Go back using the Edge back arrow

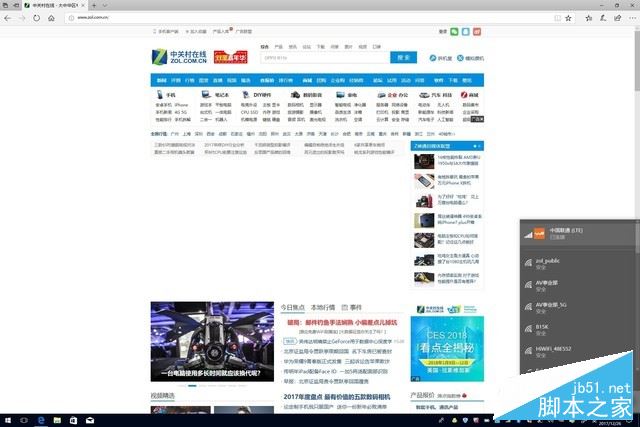click(7, 18)
